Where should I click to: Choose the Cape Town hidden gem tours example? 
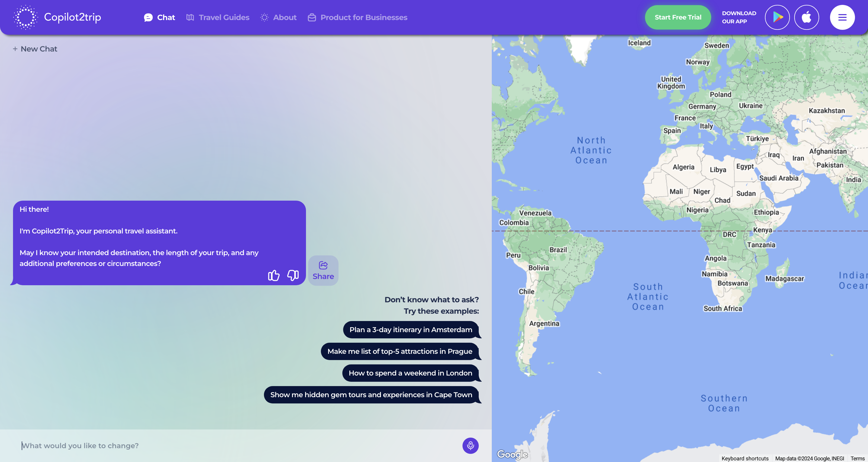click(371, 395)
